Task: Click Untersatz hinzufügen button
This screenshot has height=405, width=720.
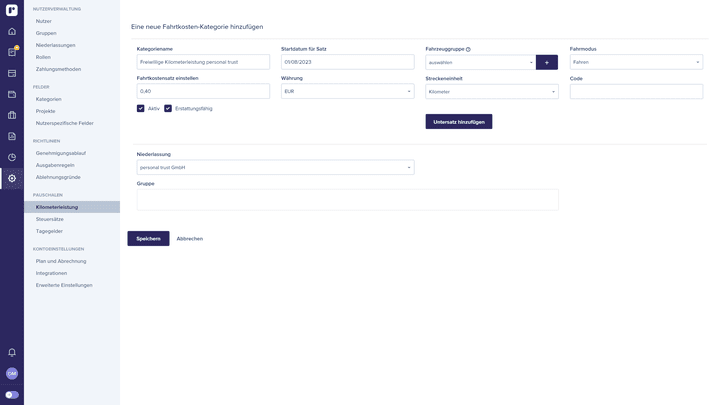Action: click(458, 122)
